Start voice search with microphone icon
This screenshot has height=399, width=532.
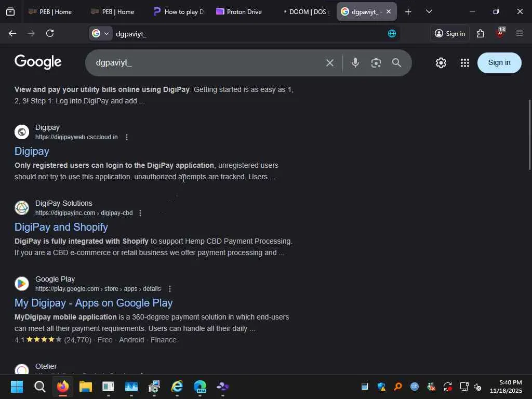point(355,63)
